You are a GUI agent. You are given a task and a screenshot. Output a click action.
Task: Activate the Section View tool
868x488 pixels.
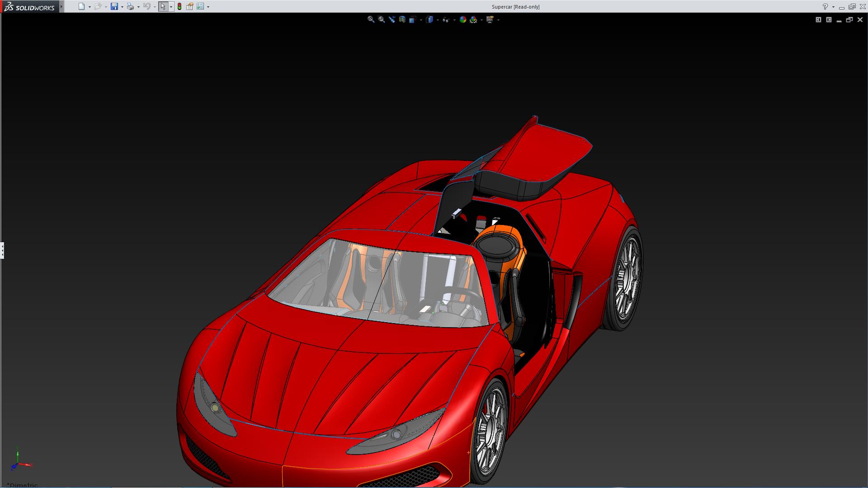tap(402, 19)
